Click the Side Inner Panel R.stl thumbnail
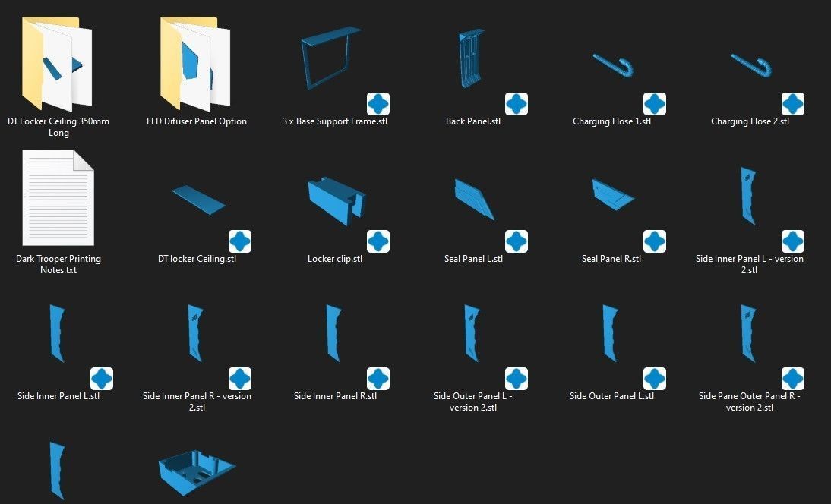 coord(334,333)
